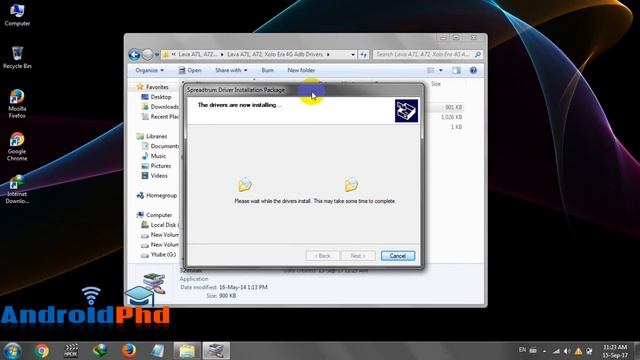This screenshot has height=360, width=640.
Task: Select Computer desktop icon
Action: 17,15
